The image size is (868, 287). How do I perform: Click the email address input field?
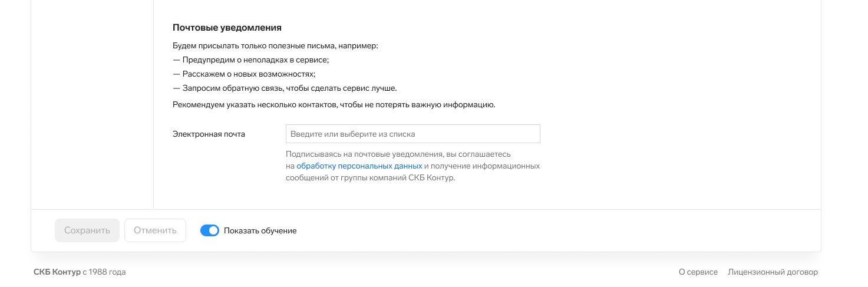click(x=412, y=134)
